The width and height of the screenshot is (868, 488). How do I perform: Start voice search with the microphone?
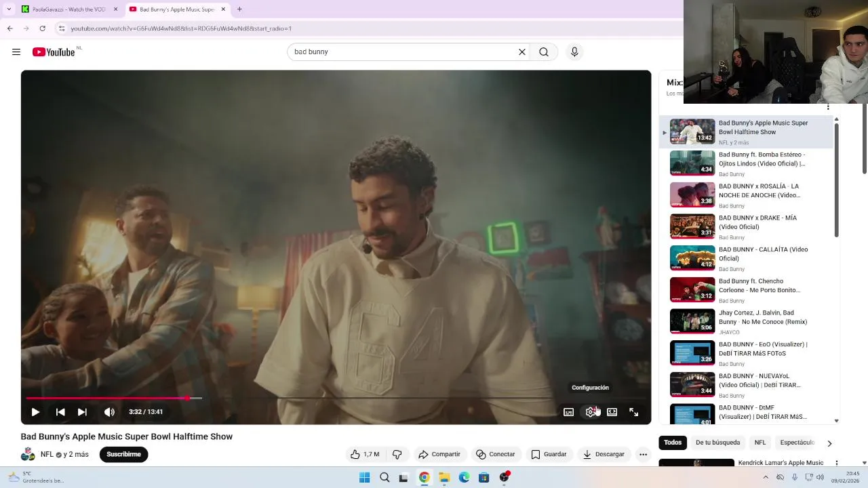pyautogui.click(x=574, y=52)
